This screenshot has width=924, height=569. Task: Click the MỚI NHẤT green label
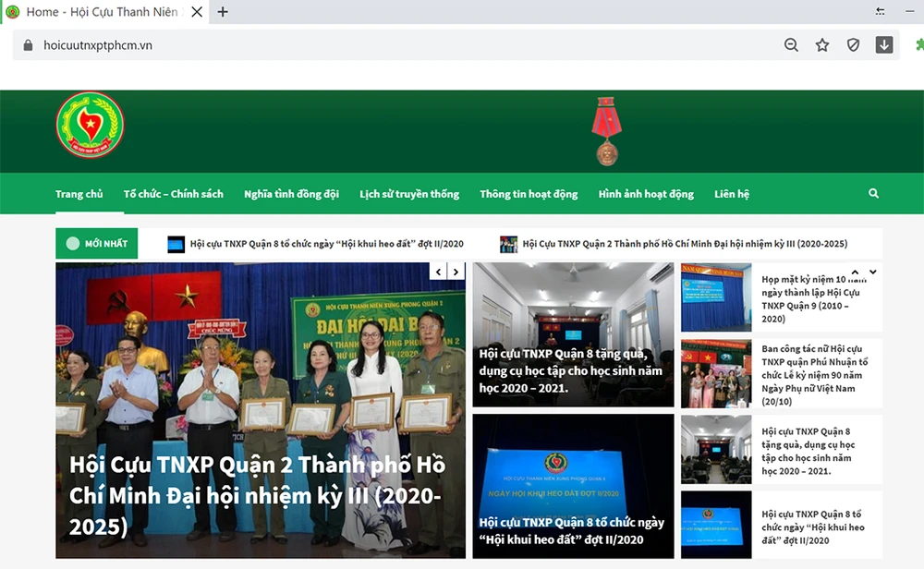(x=97, y=244)
